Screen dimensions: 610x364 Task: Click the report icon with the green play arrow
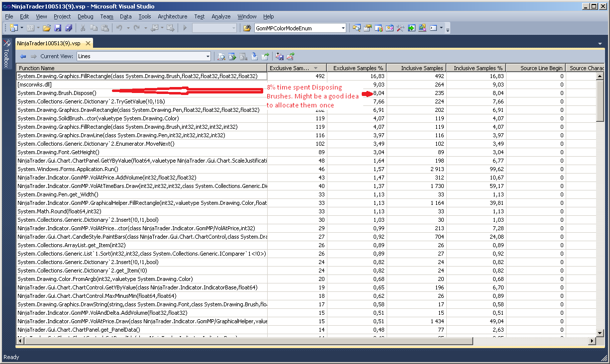coord(232,56)
